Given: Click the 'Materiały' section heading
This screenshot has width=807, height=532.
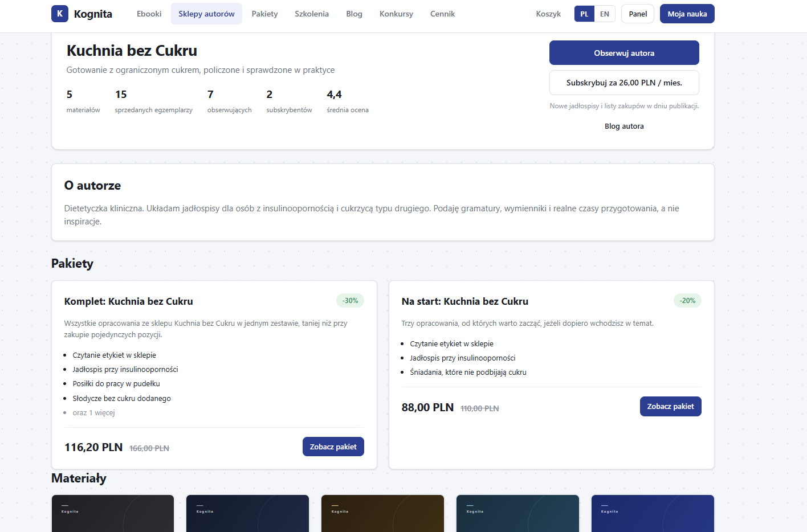Looking at the screenshot, I should coord(79,478).
